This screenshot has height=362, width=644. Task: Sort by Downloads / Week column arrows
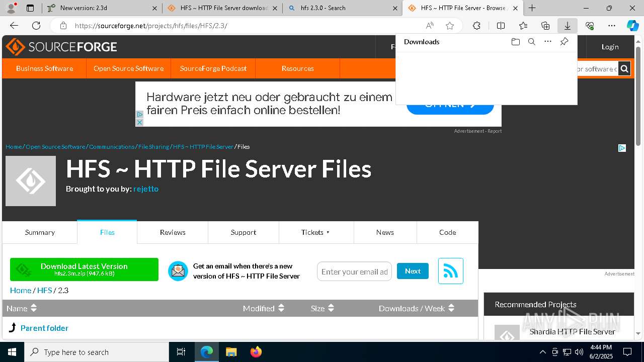click(451, 308)
